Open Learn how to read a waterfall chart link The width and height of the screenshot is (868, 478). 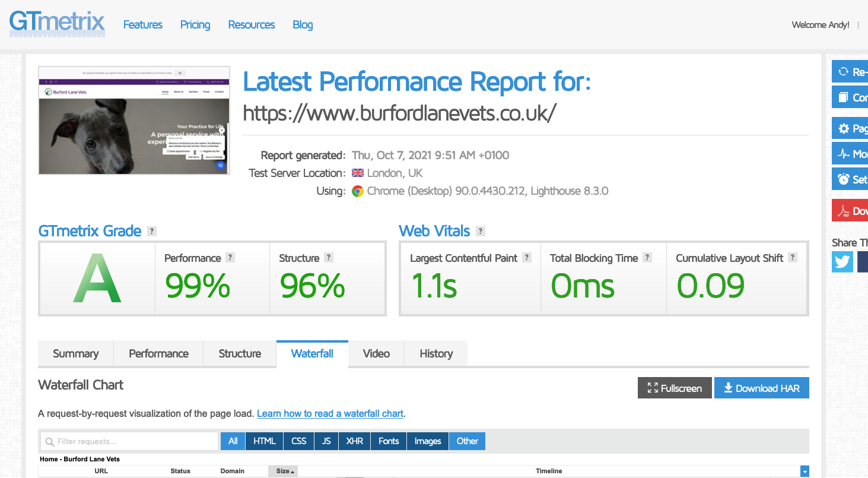click(x=330, y=414)
